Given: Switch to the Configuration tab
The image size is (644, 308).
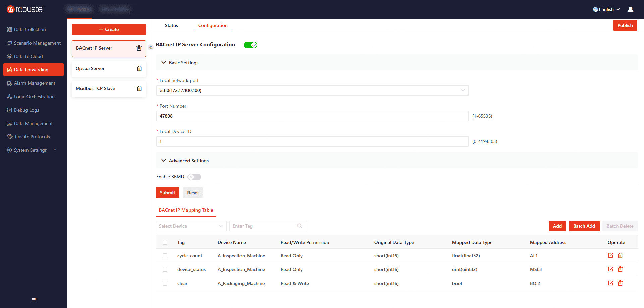Looking at the screenshot, I should (x=213, y=25).
